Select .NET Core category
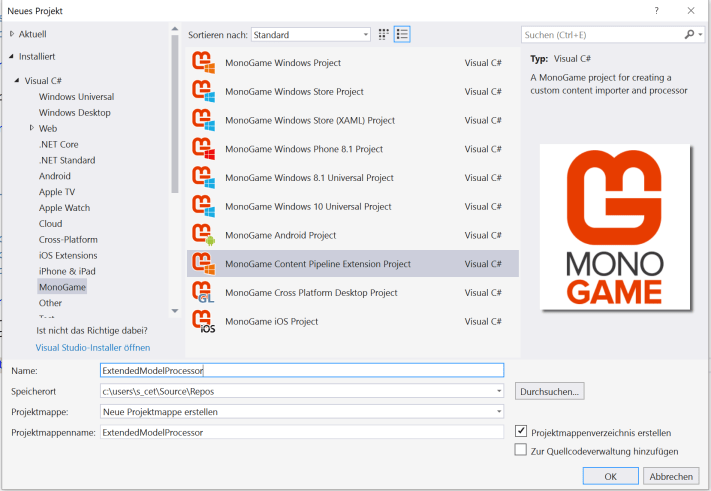Screen dimensions: 711x491 pyautogui.click(x=58, y=144)
